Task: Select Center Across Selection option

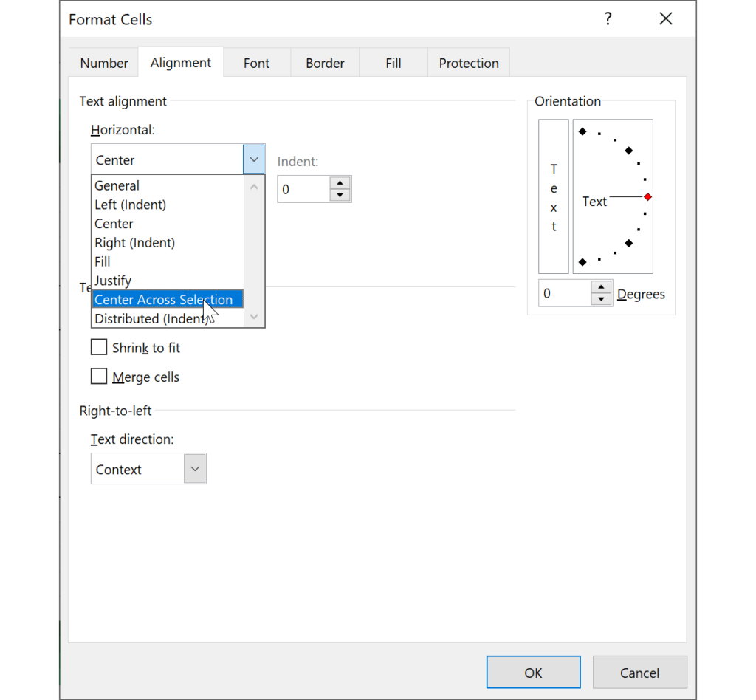Action: 164,300
